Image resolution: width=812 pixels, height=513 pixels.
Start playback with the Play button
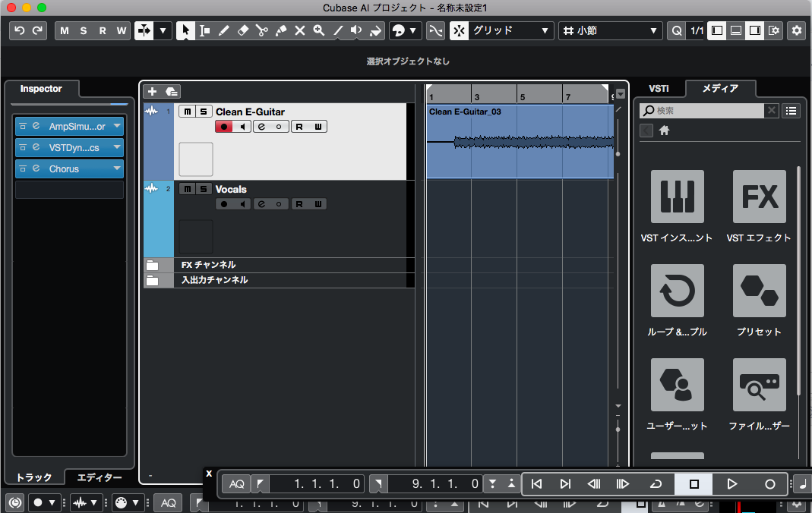pos(731,484)
